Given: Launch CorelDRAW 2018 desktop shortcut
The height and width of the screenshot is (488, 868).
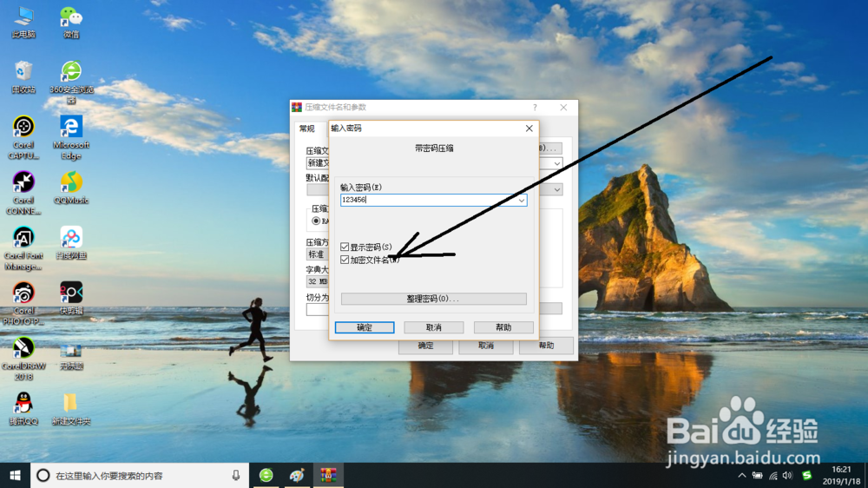Looking at the screenshot, I should [x=23, y=359].
